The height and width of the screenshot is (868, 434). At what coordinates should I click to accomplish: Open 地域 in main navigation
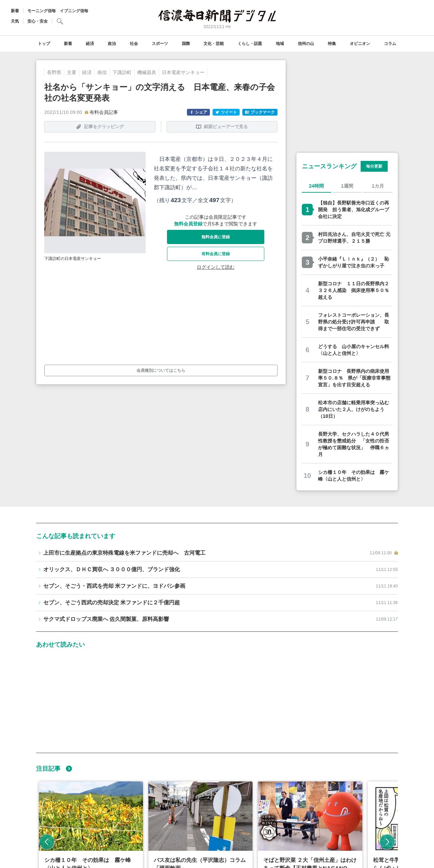[280, 44]
